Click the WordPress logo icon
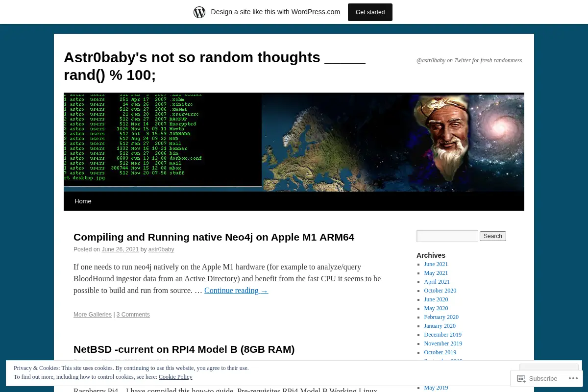588x392 pixels. [x=199, y=12]
